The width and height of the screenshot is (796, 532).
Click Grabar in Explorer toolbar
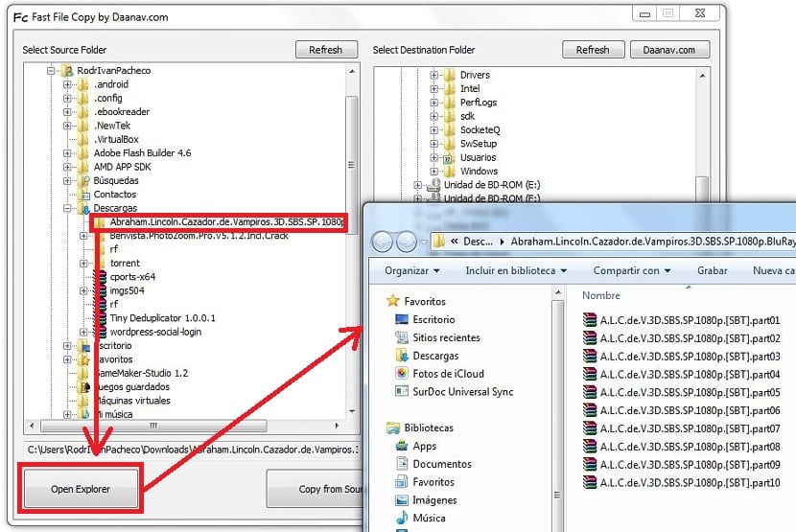coord(713,270)
